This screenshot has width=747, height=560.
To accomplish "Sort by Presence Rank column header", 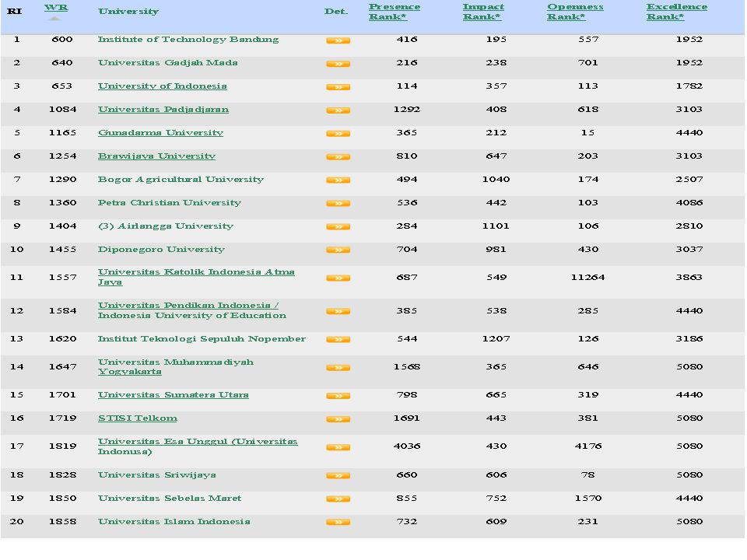I will click(394, 12).
